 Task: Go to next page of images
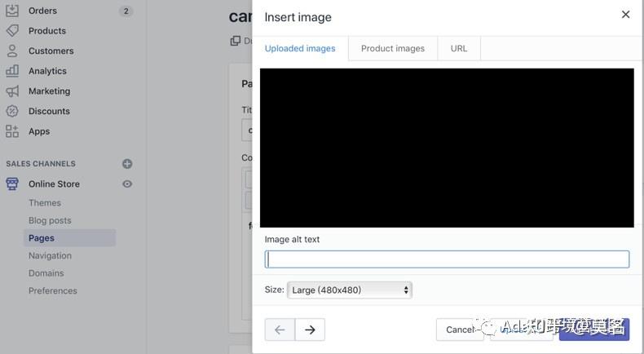pyautogui.click(x=310, y=330)
